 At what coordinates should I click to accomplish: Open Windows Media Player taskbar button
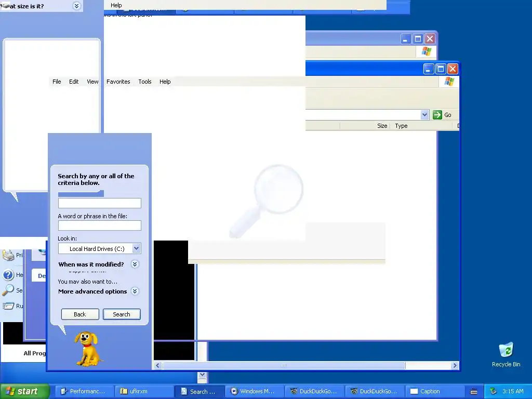pos(255,391)
